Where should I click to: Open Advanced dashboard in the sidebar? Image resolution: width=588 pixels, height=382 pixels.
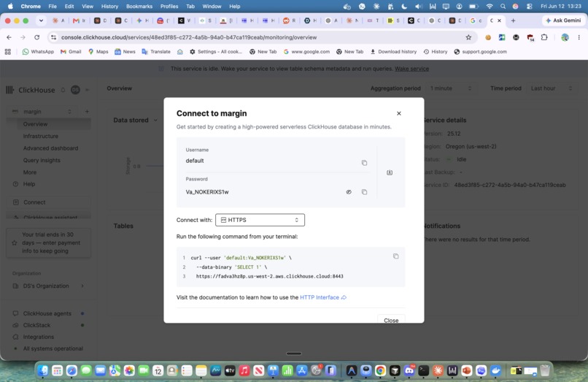click(50, 148)
